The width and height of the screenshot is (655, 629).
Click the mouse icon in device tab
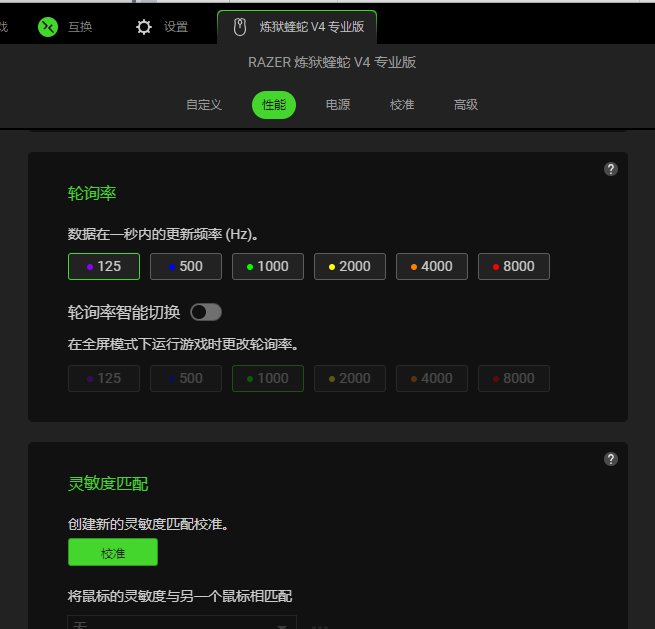(x=240, y=27)
